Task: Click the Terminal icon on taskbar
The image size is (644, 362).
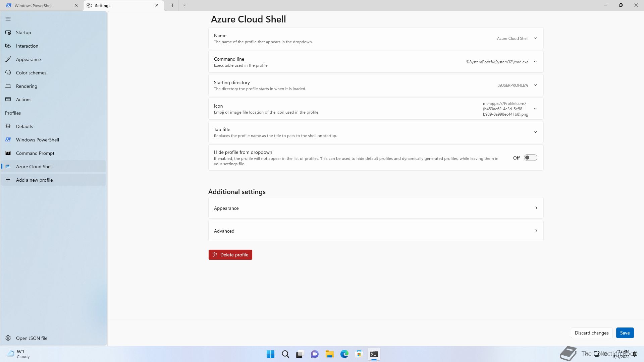Action: click(374, 354)
